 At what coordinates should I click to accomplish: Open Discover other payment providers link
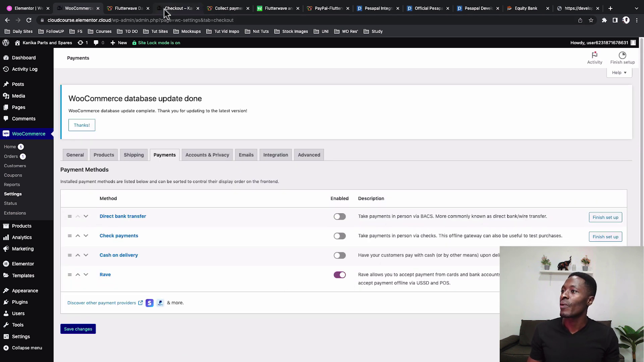point(105,303)
